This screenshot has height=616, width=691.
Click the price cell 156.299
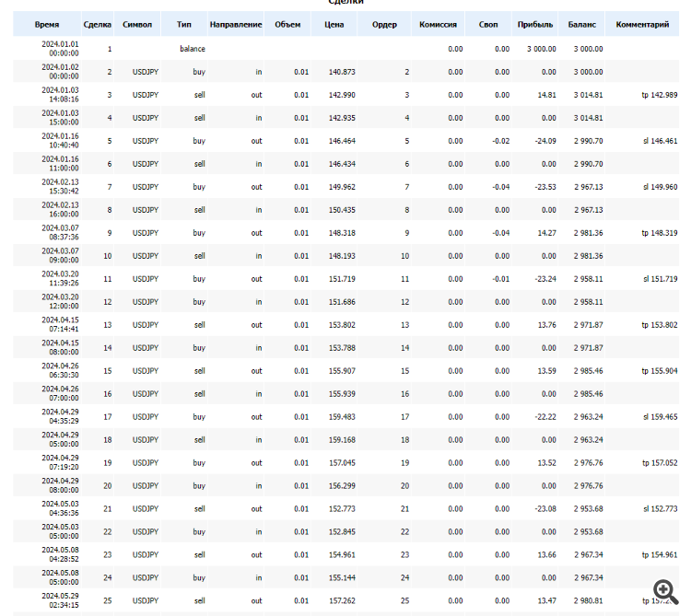pyautogui.click(x=342, y=486)
